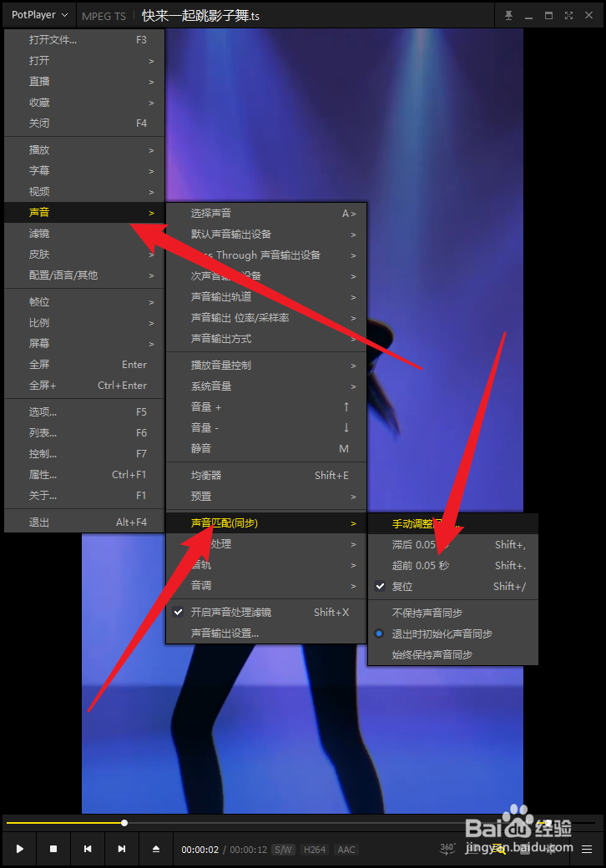Skip to the next track
606x868 pixels.
pyautogui.click(x=122, y=849)
